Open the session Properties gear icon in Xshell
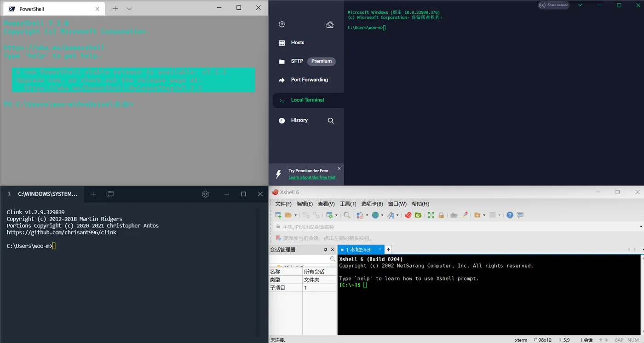The width and height of the screenshot is (644, 343). 329,215
